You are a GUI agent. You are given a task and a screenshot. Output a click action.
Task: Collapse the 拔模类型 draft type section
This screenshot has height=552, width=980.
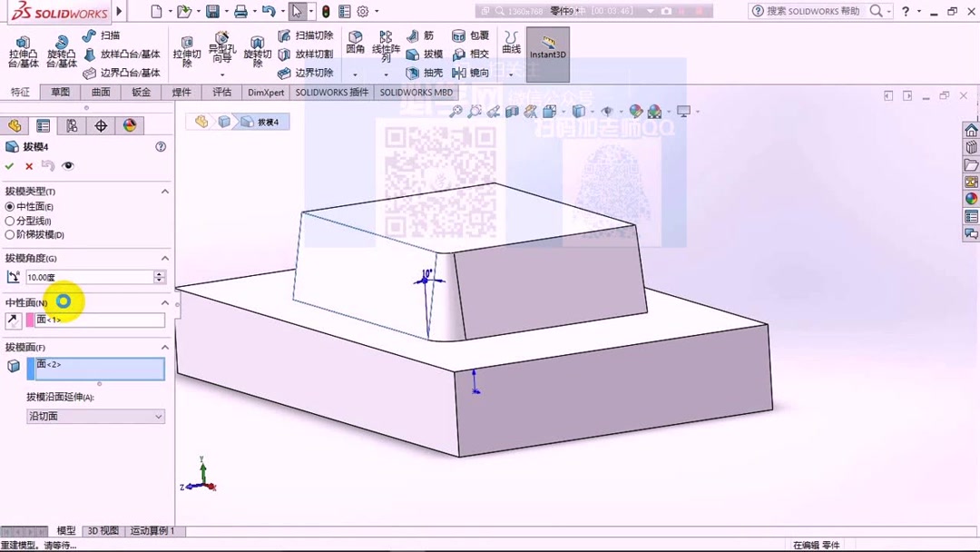pyautogui.click(x=164, y=191)
